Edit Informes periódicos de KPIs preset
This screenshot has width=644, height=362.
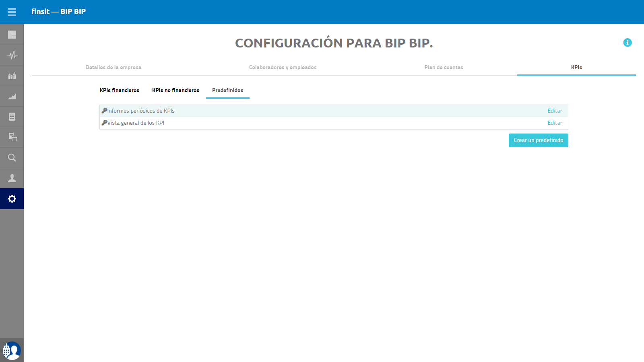tap(555, 111)
